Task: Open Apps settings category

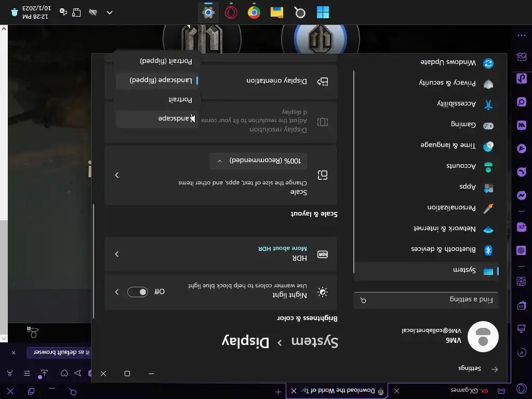Action: 426,187
